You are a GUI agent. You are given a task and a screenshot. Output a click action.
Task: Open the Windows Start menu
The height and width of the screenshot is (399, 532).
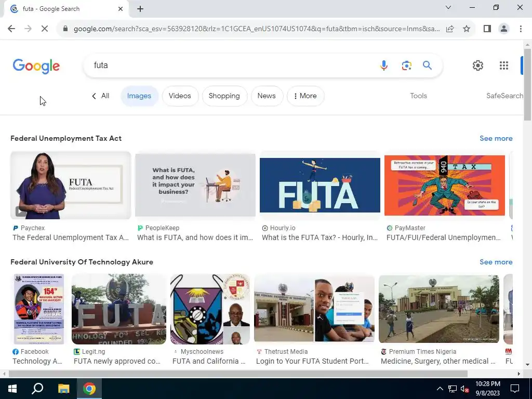click(12, 389)
